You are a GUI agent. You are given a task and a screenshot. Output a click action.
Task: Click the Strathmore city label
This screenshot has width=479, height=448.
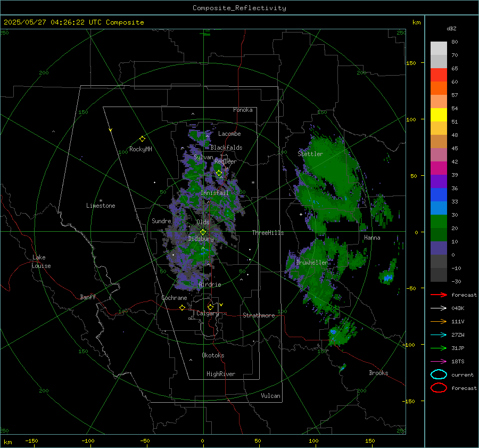259,315
